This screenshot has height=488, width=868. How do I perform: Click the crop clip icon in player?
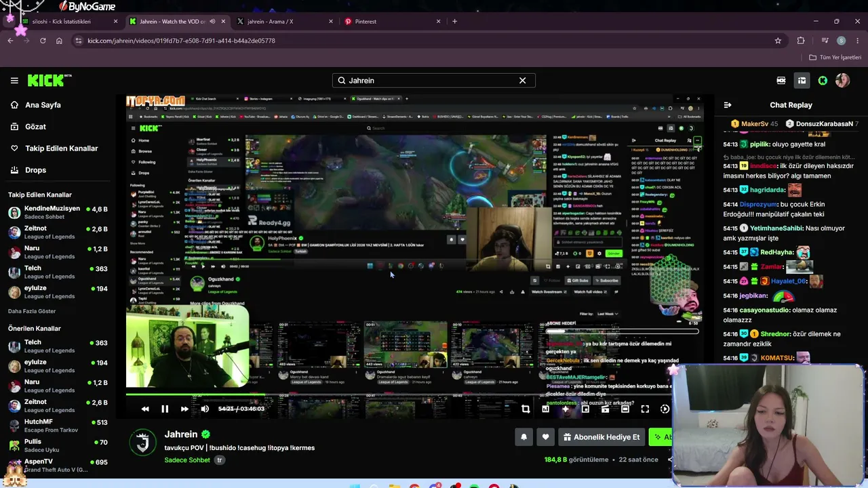pyautogui.click(x=526, y=409)
